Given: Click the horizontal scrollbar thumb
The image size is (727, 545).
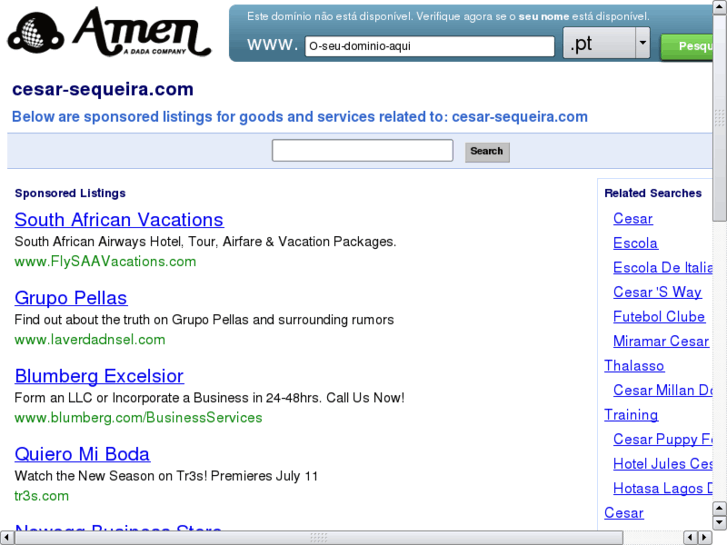Looking at the screenshot, I should point(319,538).
